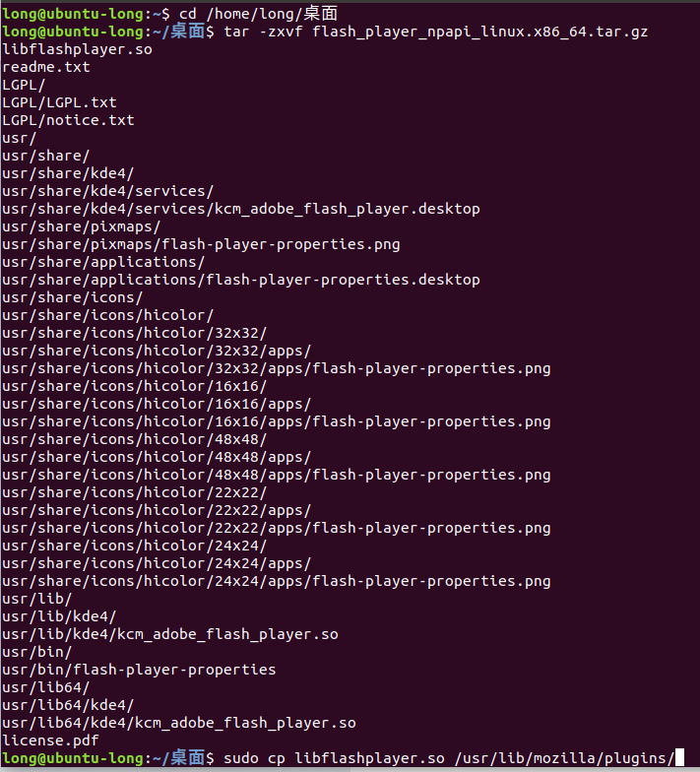Click applications/flash-player-properties.desktop line
700x772 pixels.
(x=241, y=280)
